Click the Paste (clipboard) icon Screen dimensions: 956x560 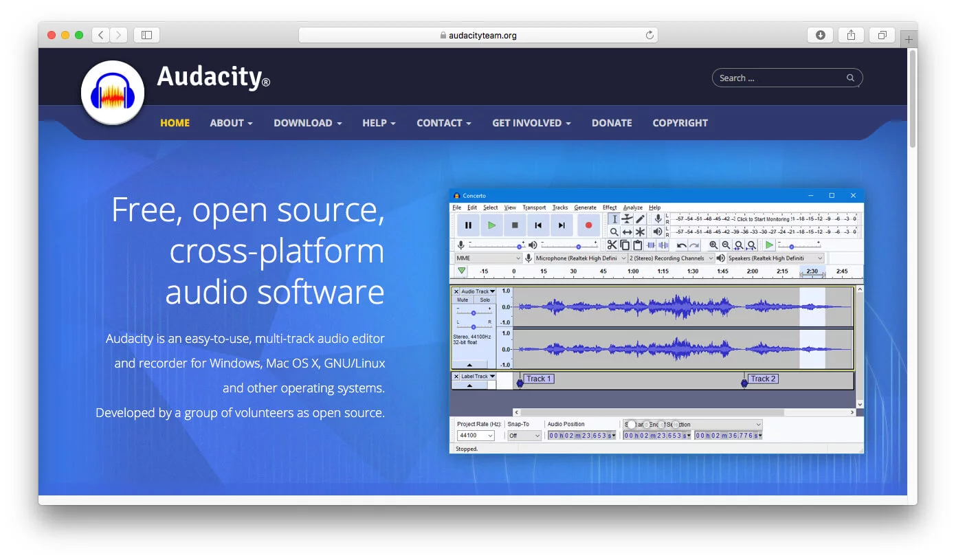(x=638, y=245)
